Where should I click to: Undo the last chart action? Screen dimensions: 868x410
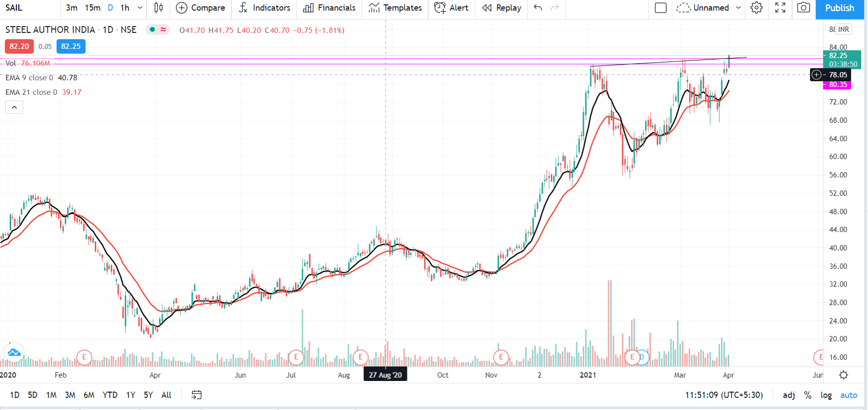coord(538,8)
